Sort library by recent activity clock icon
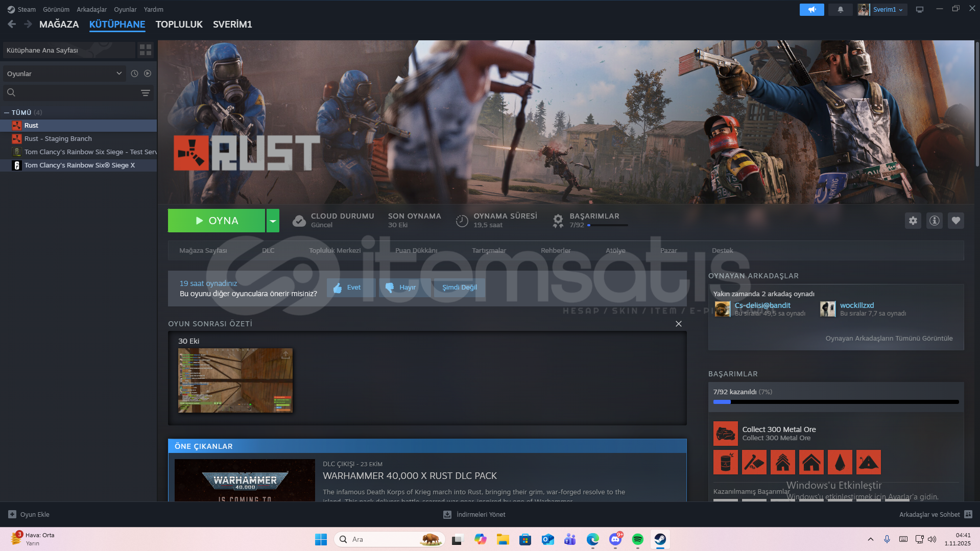The height and width of the screenshot is (551, 980). [134, 74]
